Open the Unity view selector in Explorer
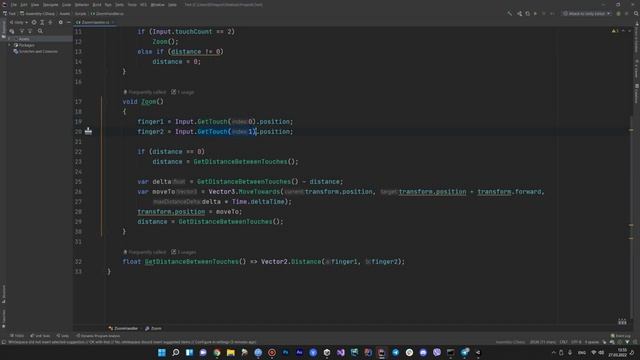This screenshot has width=640, height=360. coord(18,22)
